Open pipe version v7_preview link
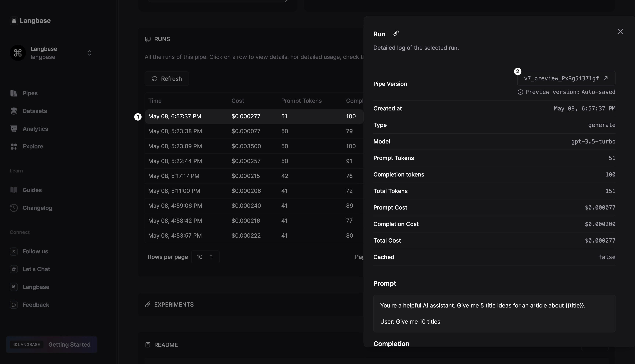The height and width of the screenshot is (364, 635). (x=566, y=79)
